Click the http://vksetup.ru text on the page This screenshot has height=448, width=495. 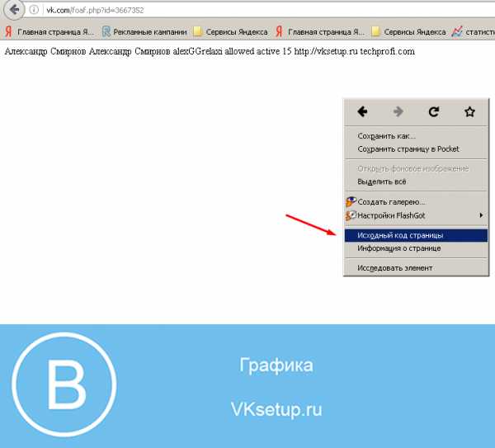(x=326, y=51)
